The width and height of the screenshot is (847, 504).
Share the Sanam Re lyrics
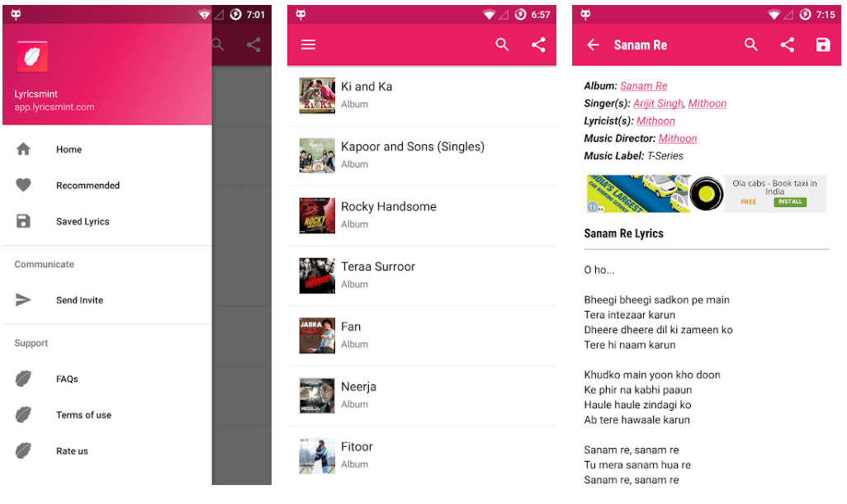point(787,45)
